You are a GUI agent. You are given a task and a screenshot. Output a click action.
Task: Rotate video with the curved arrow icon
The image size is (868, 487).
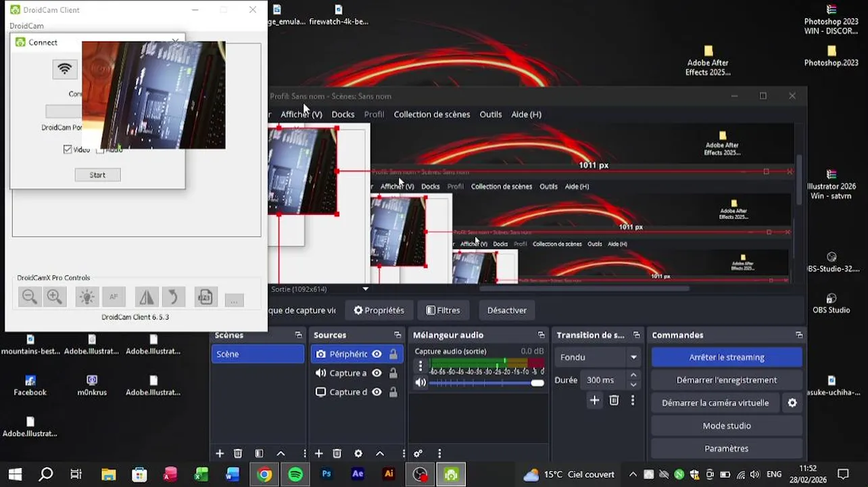coord(173,297)
